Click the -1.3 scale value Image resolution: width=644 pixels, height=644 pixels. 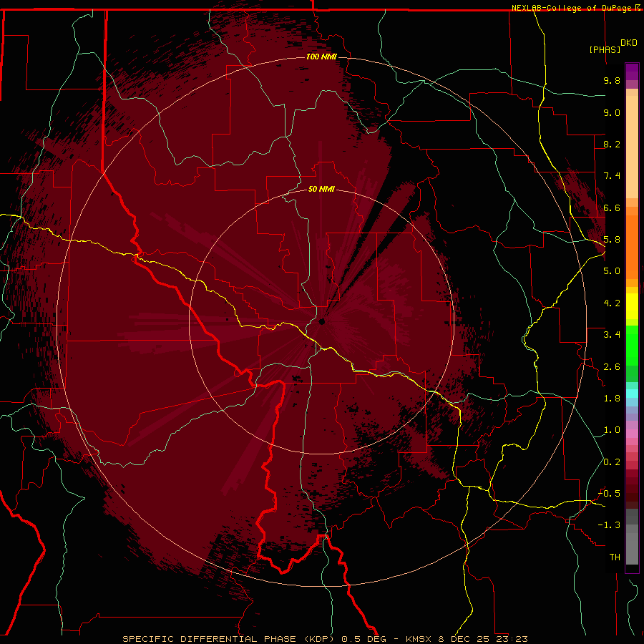click(610, 525)
